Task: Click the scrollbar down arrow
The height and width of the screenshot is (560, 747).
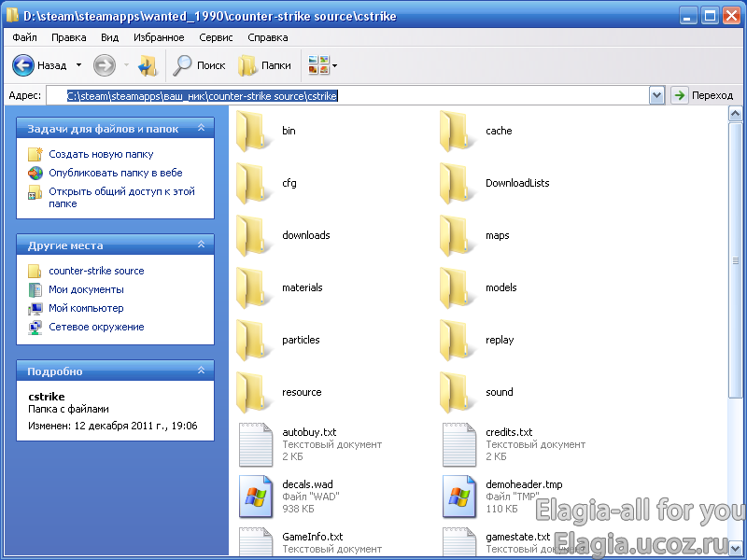Action: coord(735,548)
